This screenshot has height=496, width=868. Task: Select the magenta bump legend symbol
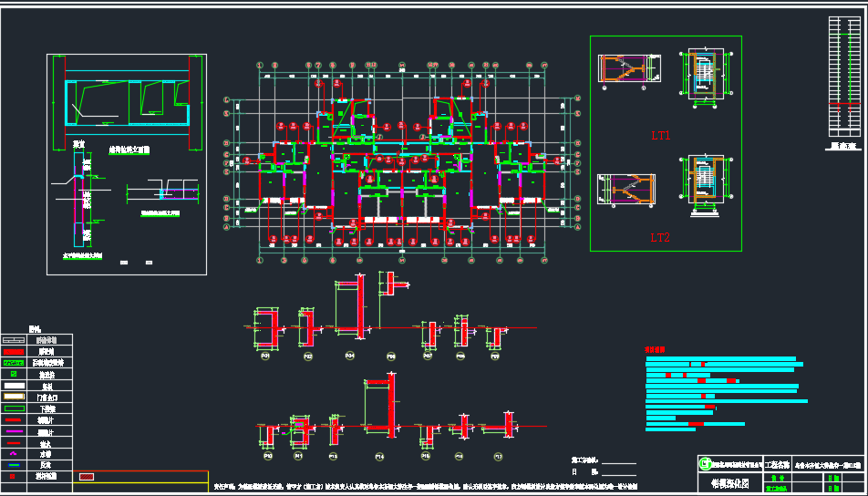tap(14, 454)
